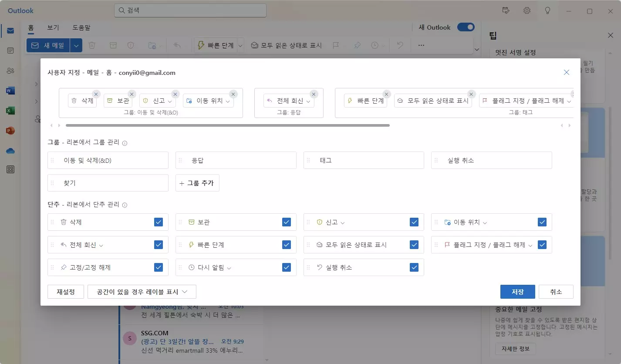Disable the 실행 취소 button checkbox
Viewport: 621px width, 364px height.
pos(414,267)
